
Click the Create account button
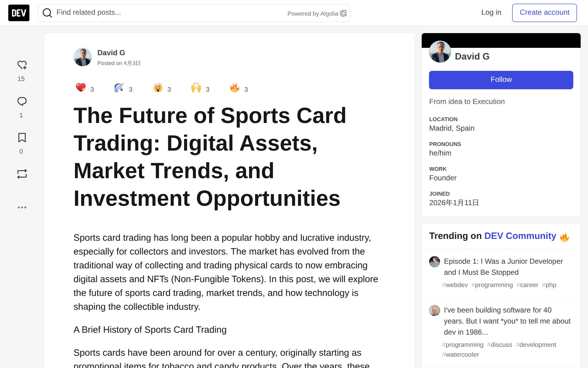(544, 13)
